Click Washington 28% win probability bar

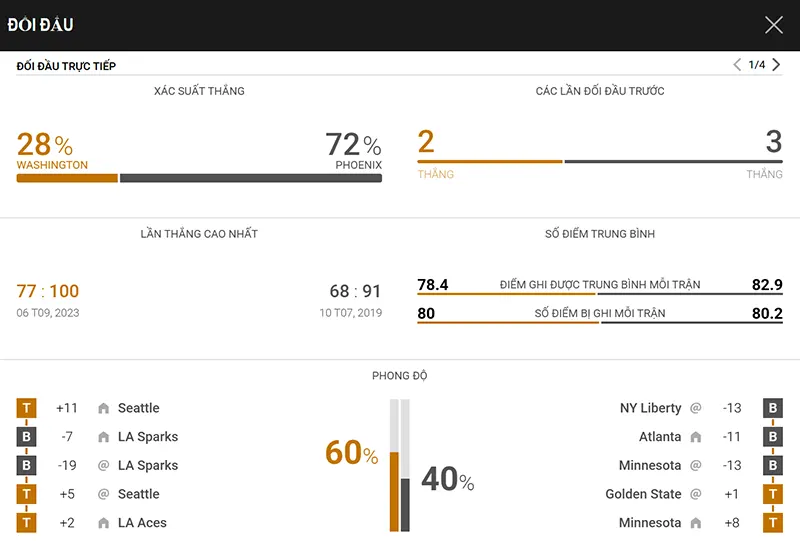[x=67, y=178]
